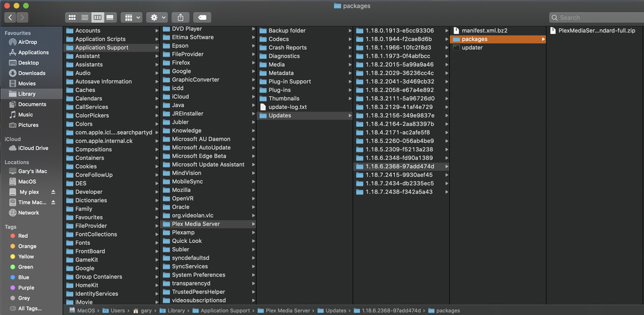Image resolution: width=644 pixels, height=315 pixels.
Task: Click the Share toolbar button
Action: coord(181,17)
